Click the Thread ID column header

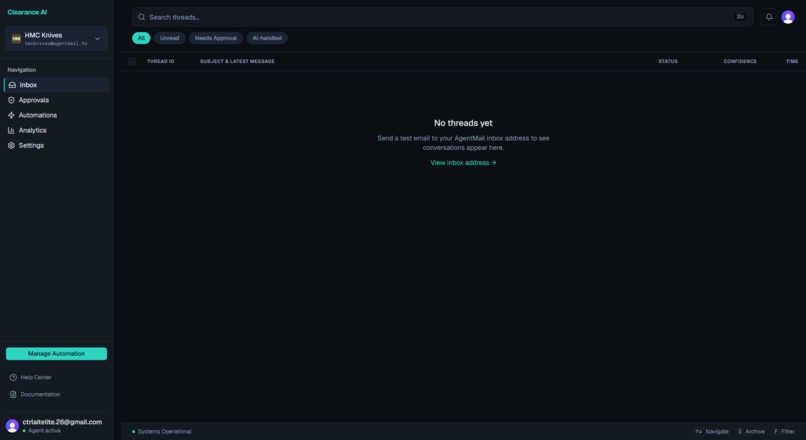tap(160, 61)
